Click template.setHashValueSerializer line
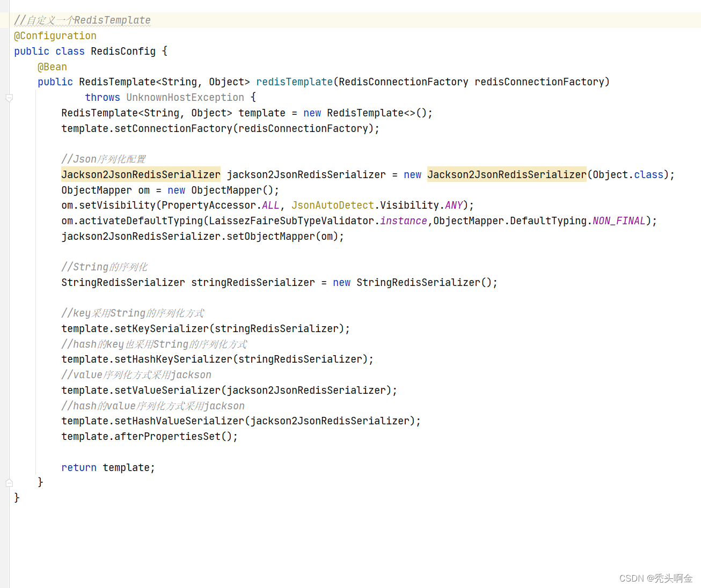Screen dimensions: 701x588 241,421
